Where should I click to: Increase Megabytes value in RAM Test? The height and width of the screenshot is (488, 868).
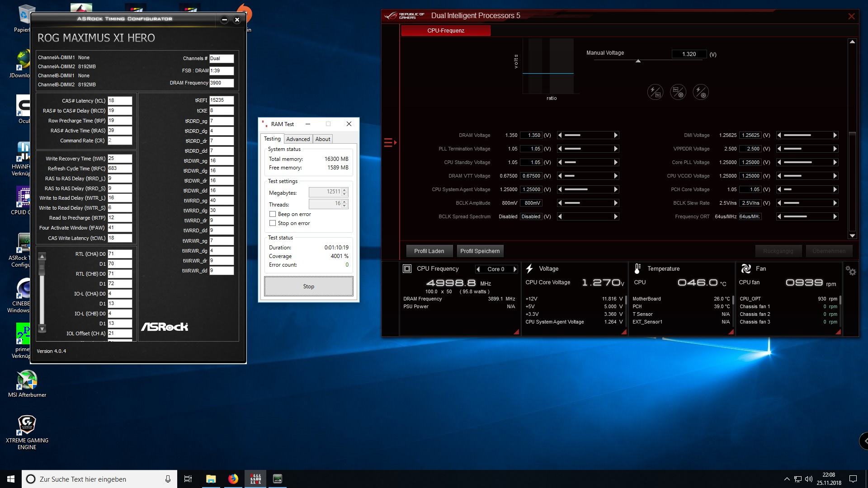344,190
